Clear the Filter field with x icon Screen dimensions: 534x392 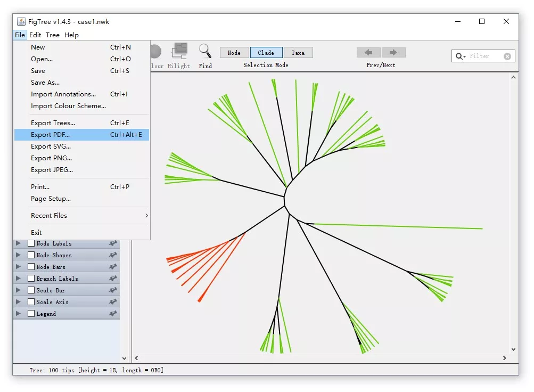tap(507, 56)
